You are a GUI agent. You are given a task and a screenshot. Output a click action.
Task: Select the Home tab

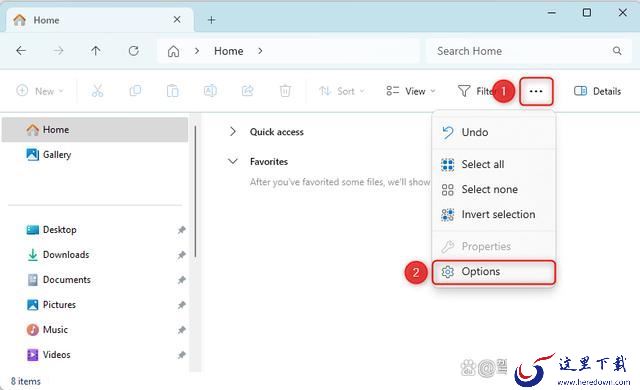coord(99,20)
